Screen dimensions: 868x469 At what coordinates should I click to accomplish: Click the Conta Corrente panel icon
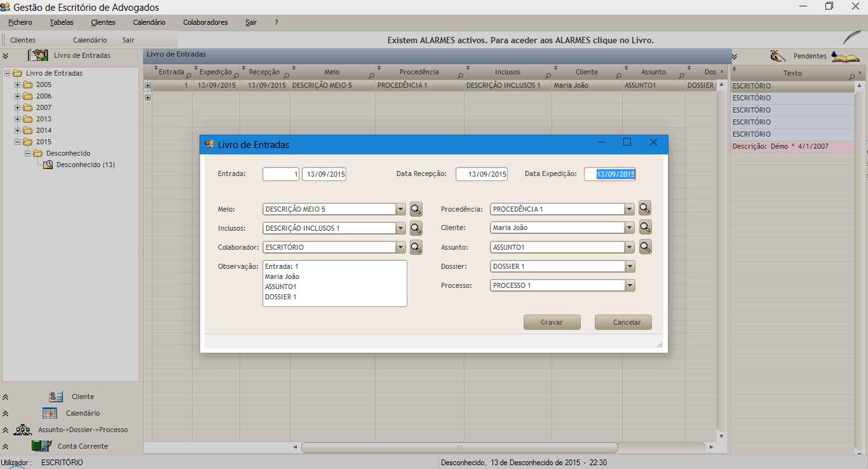pyautogui.click(x=41, y=446)
